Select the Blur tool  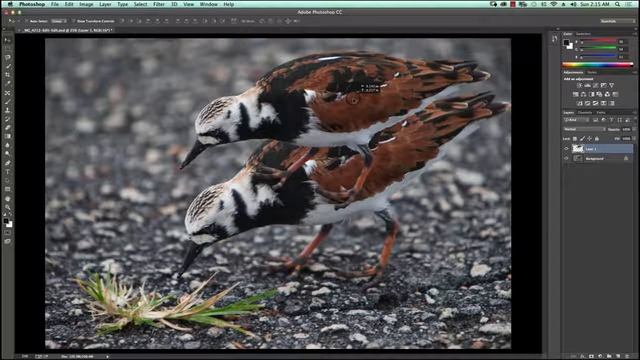[x=7, y=145]
